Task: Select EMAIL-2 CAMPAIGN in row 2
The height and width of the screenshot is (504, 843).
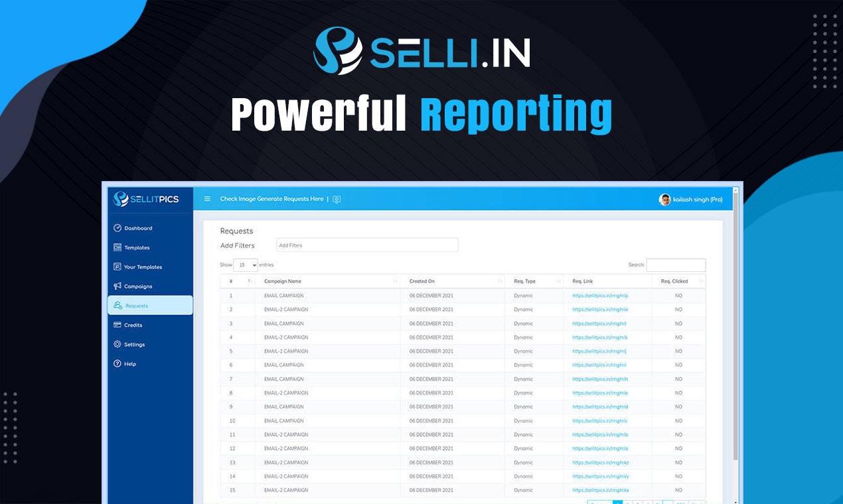Action: click(x=286, y=310)
